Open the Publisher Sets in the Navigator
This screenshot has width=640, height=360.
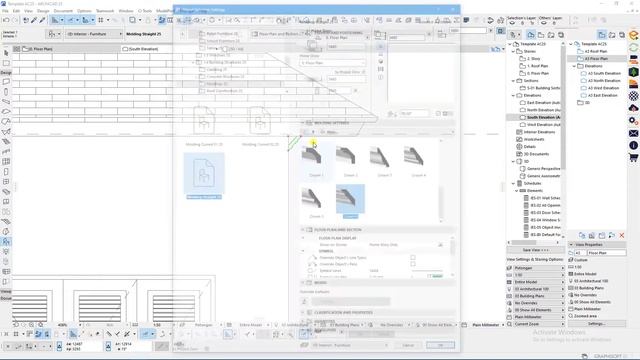[x=561, y=35]
